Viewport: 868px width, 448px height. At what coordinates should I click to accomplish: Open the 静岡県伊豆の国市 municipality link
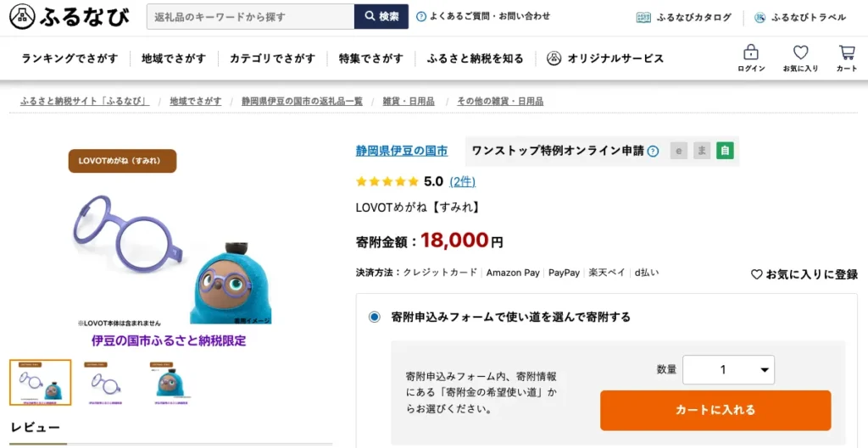pos(402,151)
